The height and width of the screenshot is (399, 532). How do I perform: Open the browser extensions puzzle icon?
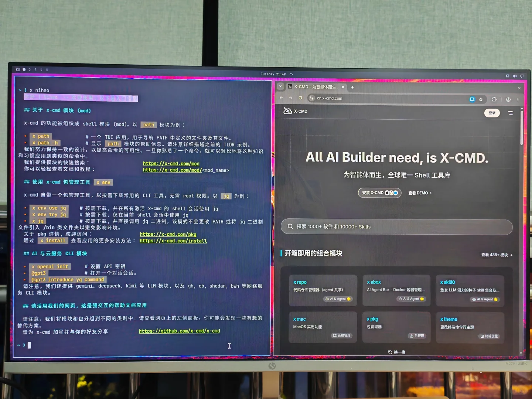pyautogui.click(x=494, y=99)
